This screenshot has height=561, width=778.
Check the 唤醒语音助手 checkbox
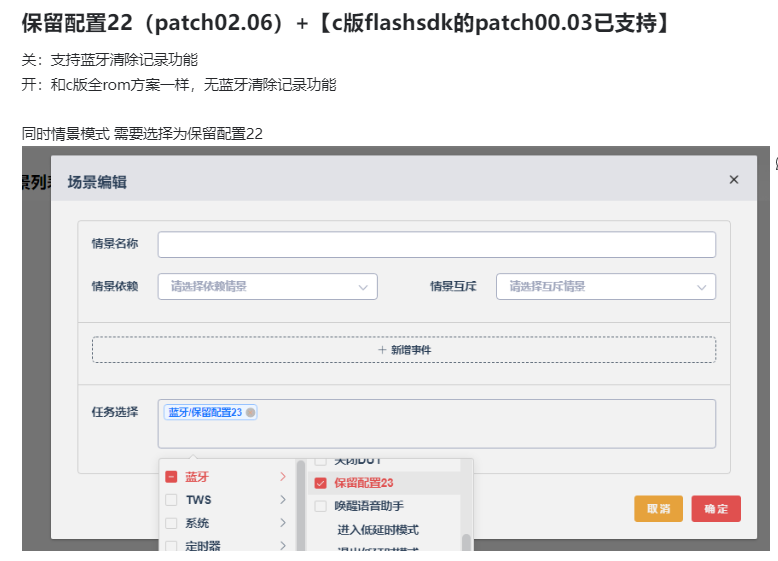click(321, 506)
